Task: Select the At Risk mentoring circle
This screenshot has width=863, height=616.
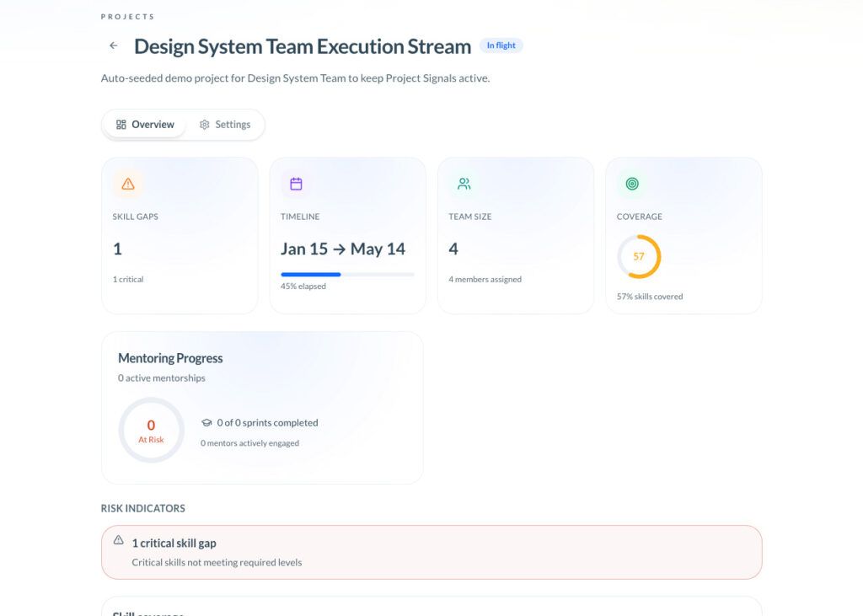Action: 151,429
